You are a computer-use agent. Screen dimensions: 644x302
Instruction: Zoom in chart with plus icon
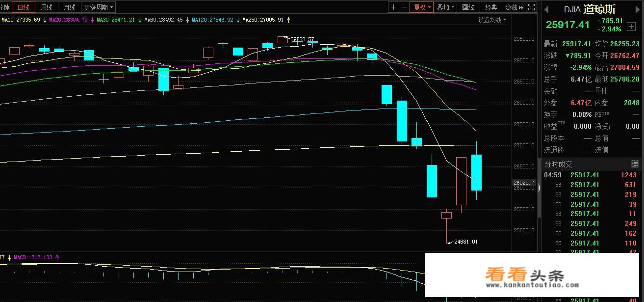click(394, 7)
